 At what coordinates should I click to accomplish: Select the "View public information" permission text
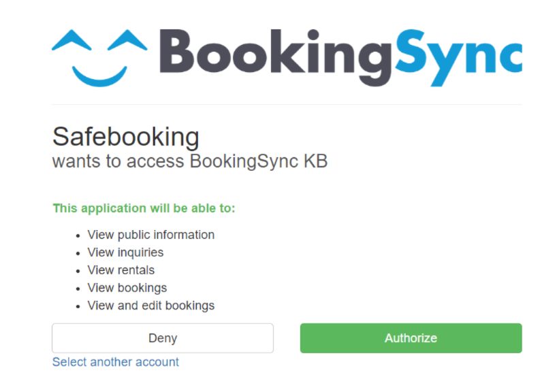point(151,235)
